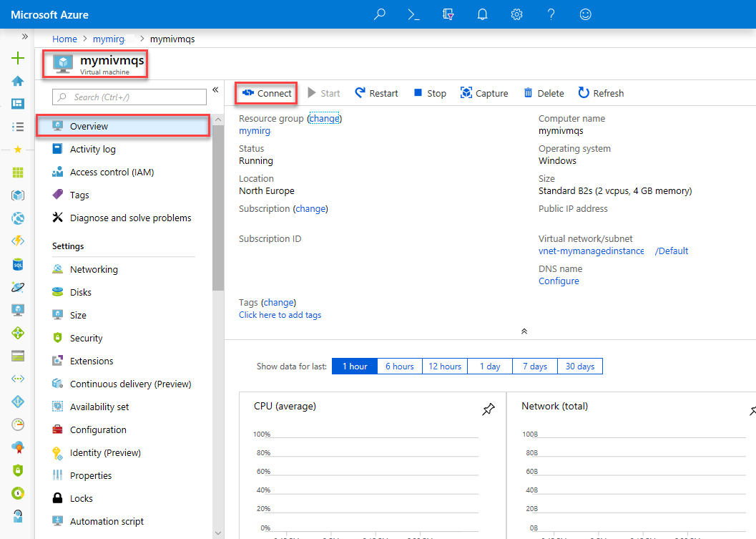Image resolution: width=756 pixels, height=539 pixels.
Task: Capture an image of the virtual machine
Action: click(x=484, y=92)
